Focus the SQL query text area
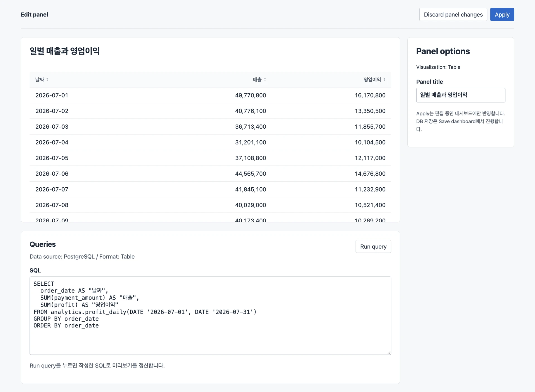 (x=210, y=316)
